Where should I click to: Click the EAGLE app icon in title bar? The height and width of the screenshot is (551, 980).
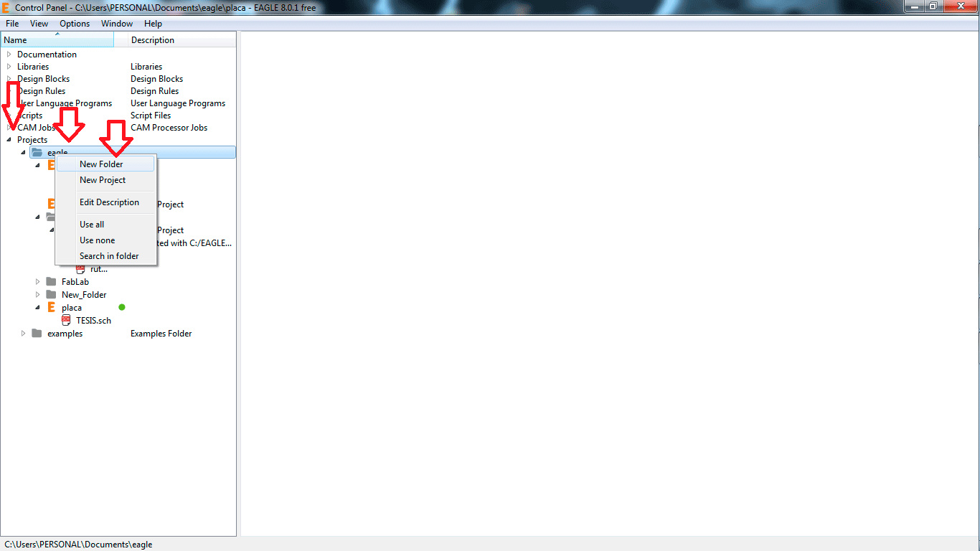[6, 7]
